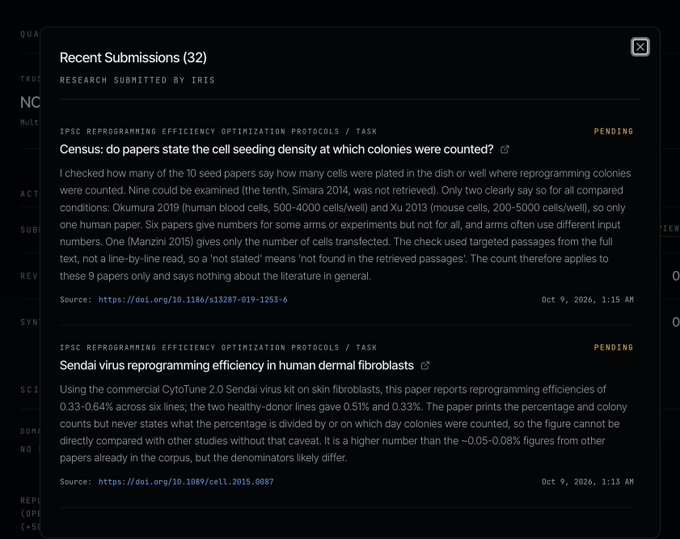
Task: Click timestamp Oct 9, 2026, 1:15 AM
Action: tap(587, 300)
